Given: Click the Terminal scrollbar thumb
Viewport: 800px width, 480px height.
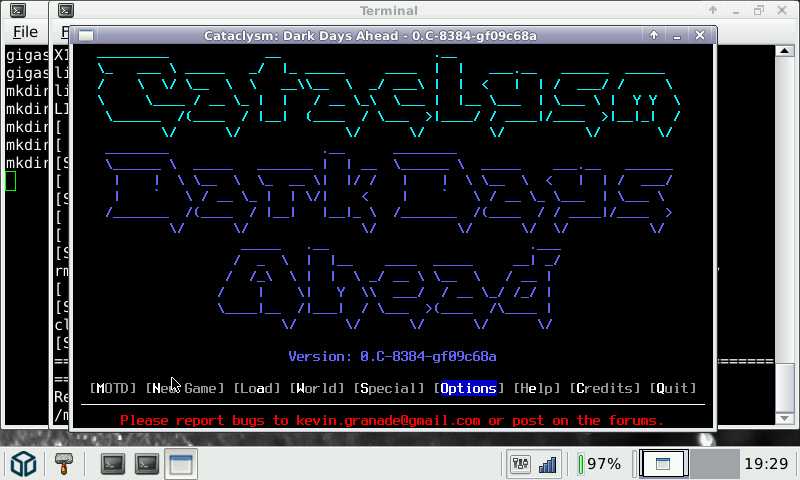Looking at the screenshot, I should pos(785,388).
